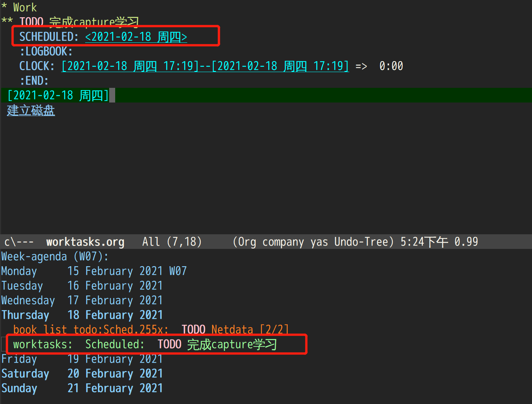Select Monday 15 February 2021 in agenda
Image resolution: width=532 pixels, height=404 pixels.
click(x=82, y=271)
